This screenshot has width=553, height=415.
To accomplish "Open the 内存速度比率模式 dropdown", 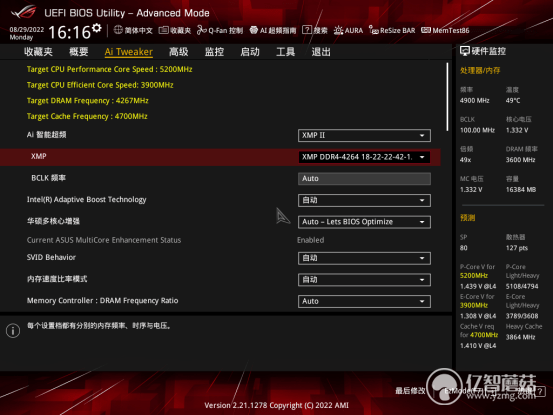I will click(364, 280).
